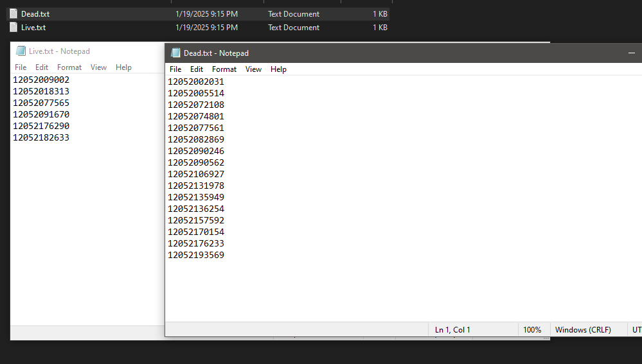642x364 pixels.
Task: Open Format menu in Dead.txt Notepad
Action: pos(224,69)
